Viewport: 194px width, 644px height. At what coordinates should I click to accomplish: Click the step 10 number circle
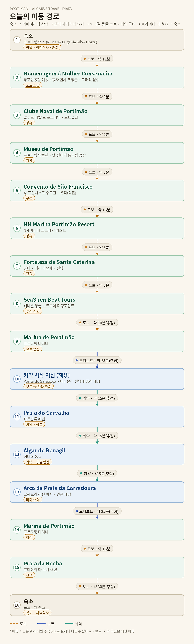click(x=17, y=379)
